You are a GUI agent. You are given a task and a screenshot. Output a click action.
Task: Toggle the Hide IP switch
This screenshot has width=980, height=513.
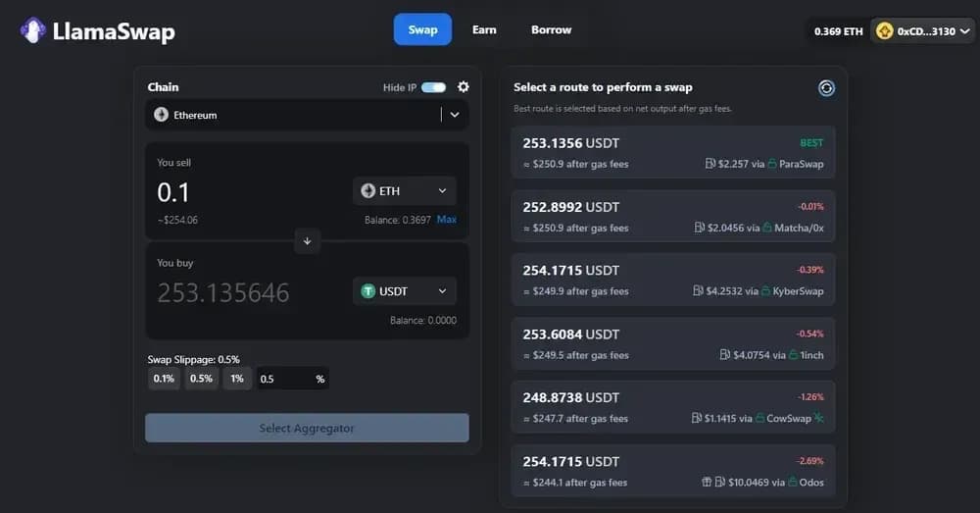pos(433,87)
